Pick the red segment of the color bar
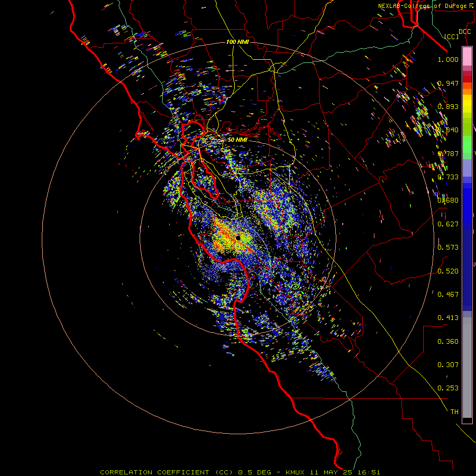 (x=467, y=79)
